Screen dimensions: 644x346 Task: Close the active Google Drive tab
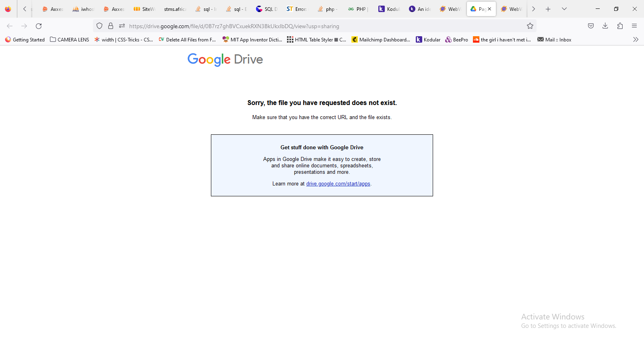pyautogui.click(x=489, y=9)
